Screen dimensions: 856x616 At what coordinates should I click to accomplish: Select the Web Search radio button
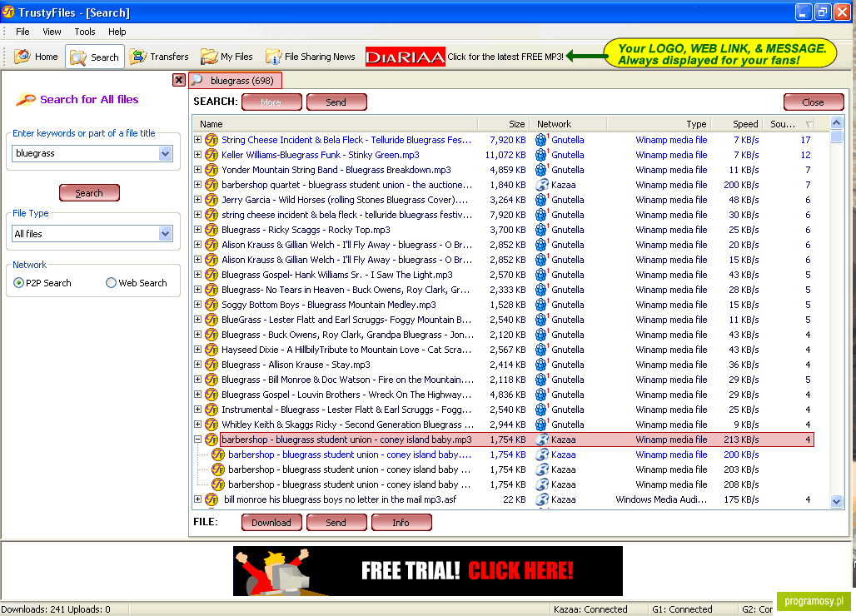pyautogui.click(x=111, y=283)
